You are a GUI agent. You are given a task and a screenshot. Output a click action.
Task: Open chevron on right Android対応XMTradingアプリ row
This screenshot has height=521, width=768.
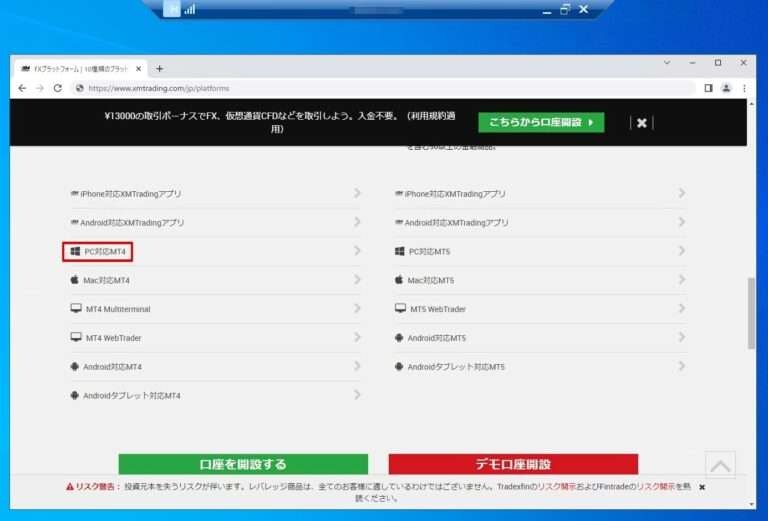click(681, 222)
